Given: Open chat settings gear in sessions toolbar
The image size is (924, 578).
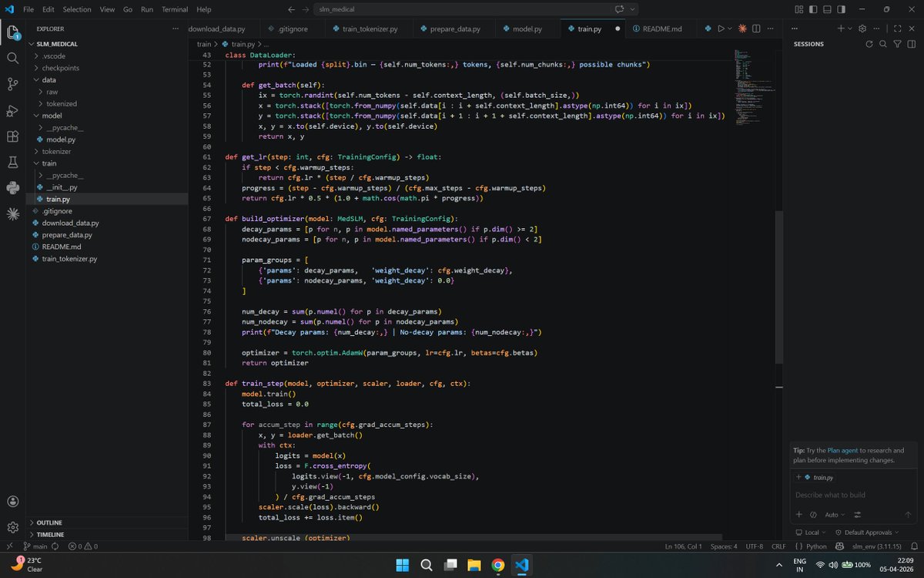Looking at the screenshot, I should tap(862, 29).
